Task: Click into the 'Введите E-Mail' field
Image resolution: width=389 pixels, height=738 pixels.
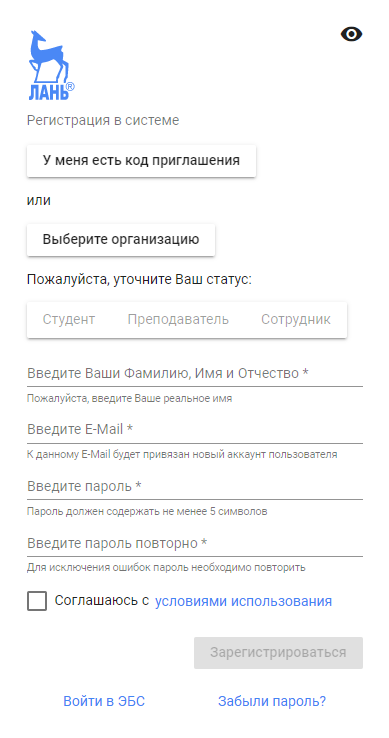Action: (x=194, y=430)
